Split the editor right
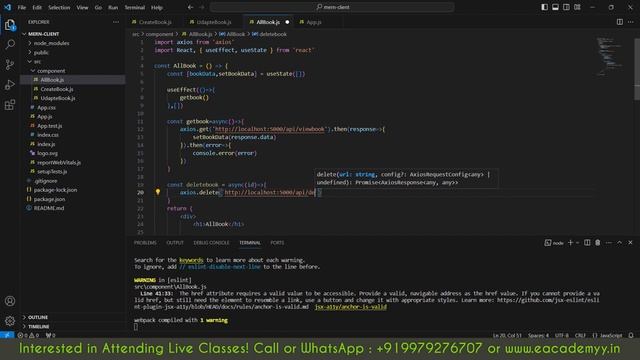This screenshot has width=640, height=360. point(620,22)
